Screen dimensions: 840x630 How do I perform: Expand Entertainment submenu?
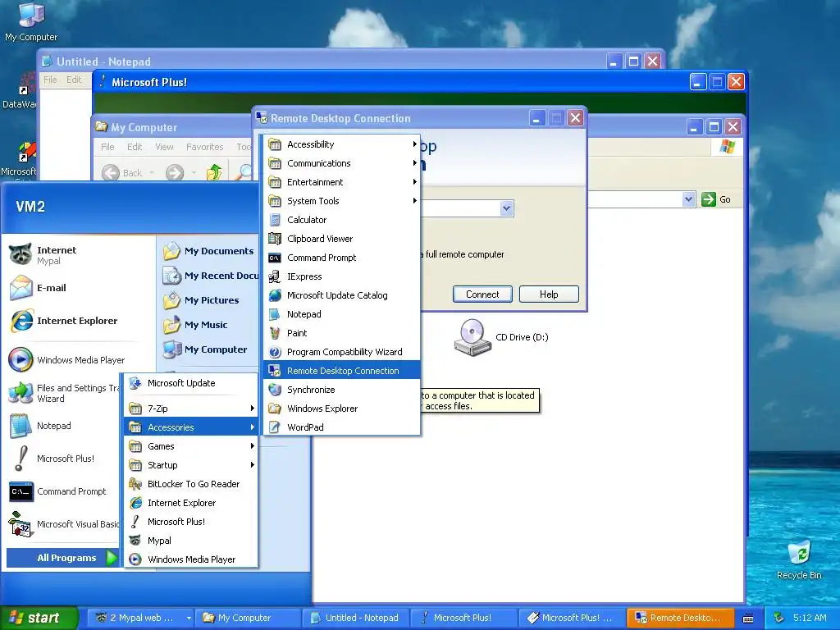342,182
